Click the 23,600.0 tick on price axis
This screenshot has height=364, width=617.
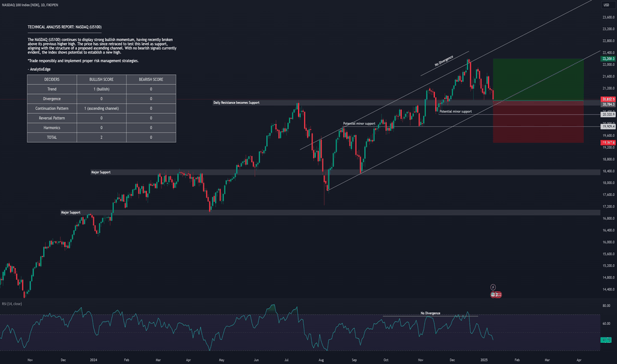pos(608,17)
